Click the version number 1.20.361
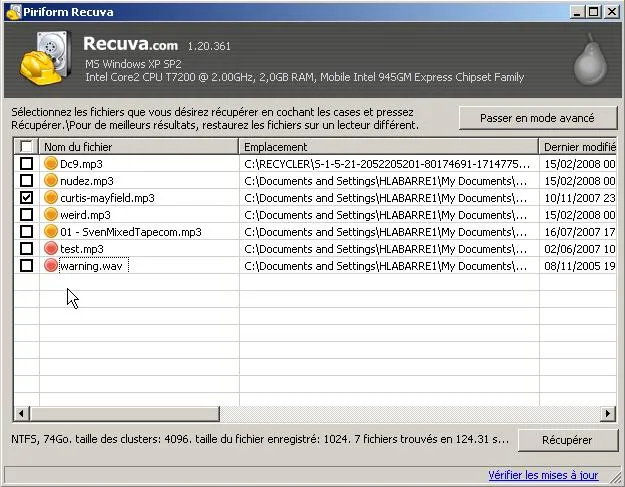The width and height of the screenshot is (625, 487). [x=209, y=46]
